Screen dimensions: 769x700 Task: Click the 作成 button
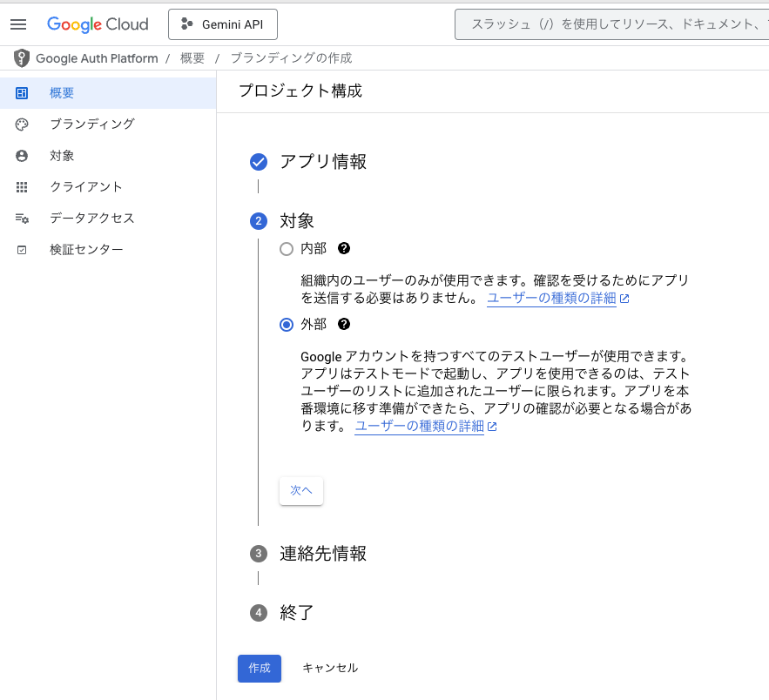260,668
